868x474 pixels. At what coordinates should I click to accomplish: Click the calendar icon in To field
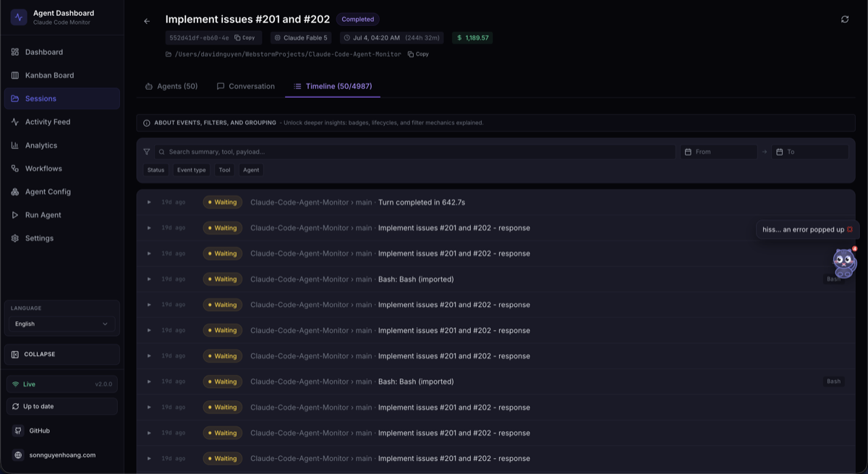780,152
